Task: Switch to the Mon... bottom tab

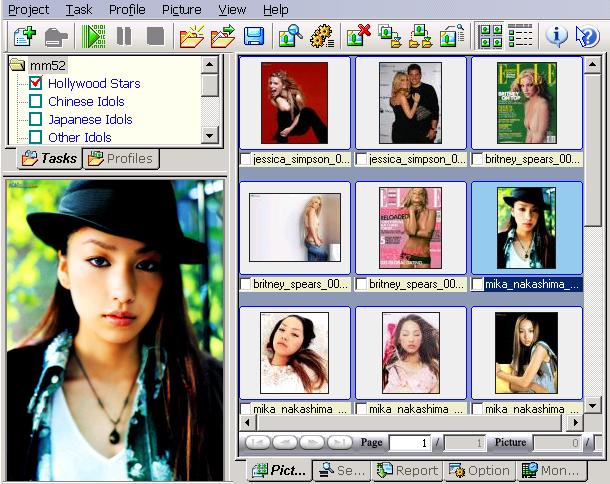Action: pyautogui.click(x=550, y=471)
